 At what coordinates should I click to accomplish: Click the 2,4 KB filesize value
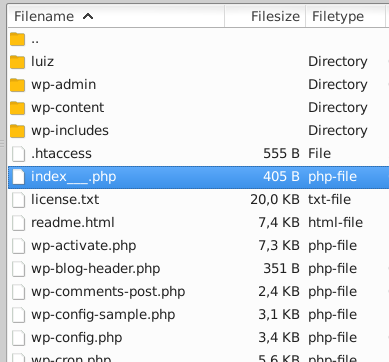[x=279, y=292]
